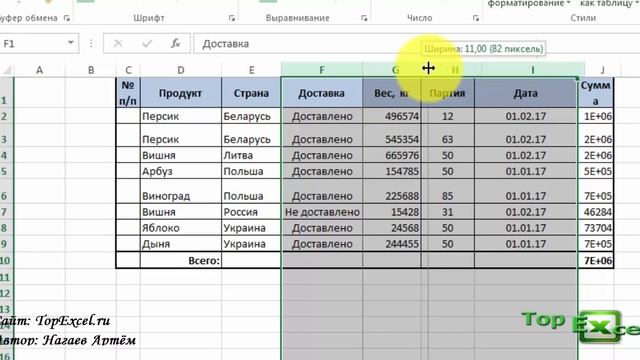Click the Россия cell

(251, 212)
